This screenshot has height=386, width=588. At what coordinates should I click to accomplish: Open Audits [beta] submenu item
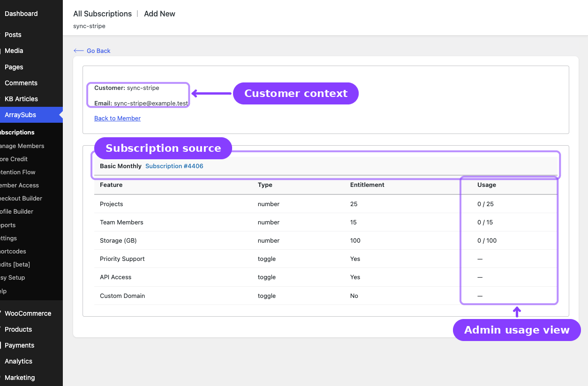click(x=15, y=264)
